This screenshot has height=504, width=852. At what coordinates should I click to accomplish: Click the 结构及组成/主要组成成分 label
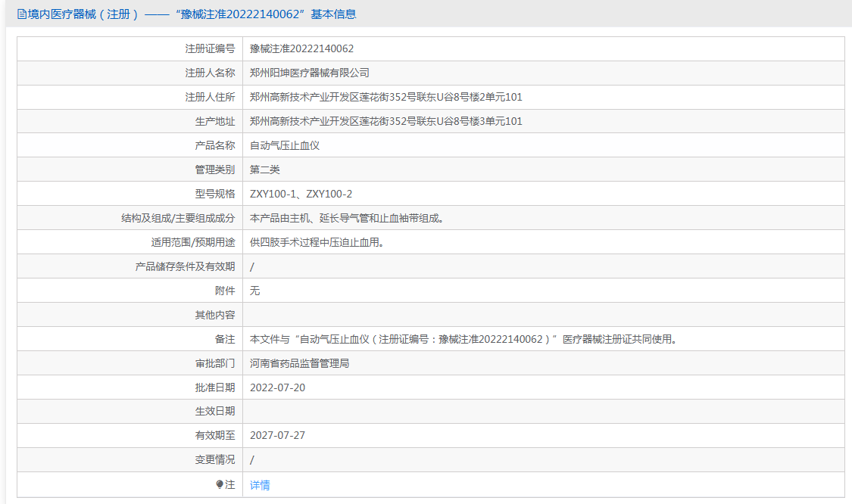[x=178, y=219]
